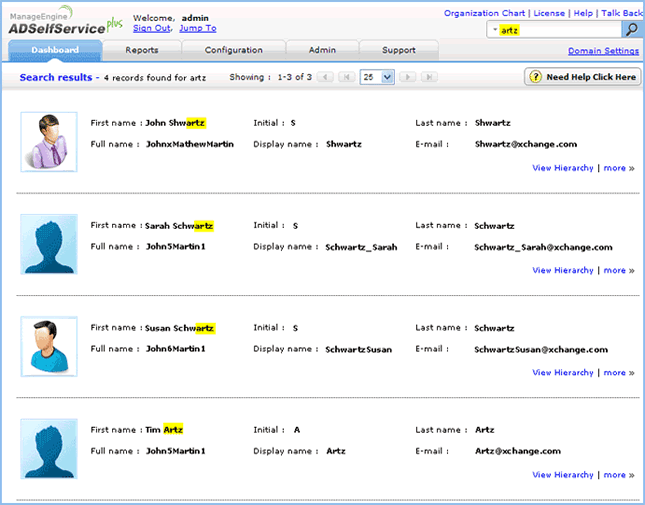Select the Admin tab
The width and height of the screenshot is (645, 505).
coord(322,50)
